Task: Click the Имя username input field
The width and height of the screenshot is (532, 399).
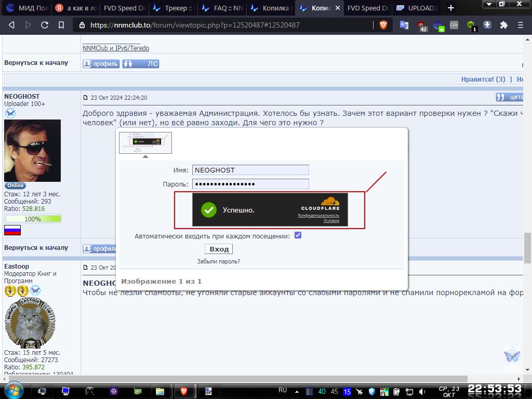Action: click(250, 170)
